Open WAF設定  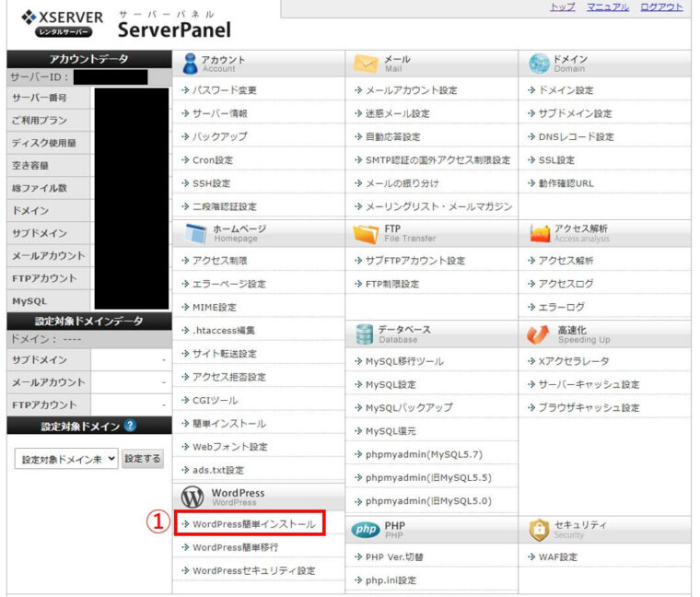pyautogui.click(x=558, y=556)
